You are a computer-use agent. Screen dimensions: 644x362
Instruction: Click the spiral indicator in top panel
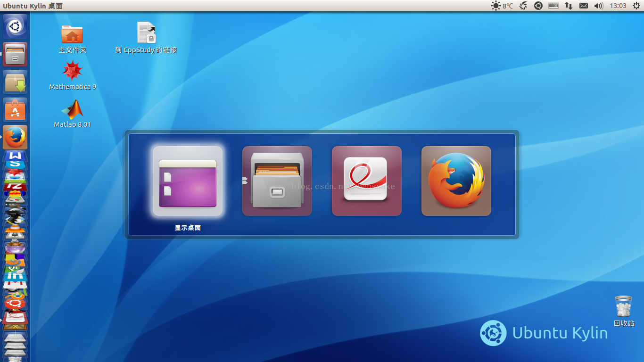[x=523, y=6]
